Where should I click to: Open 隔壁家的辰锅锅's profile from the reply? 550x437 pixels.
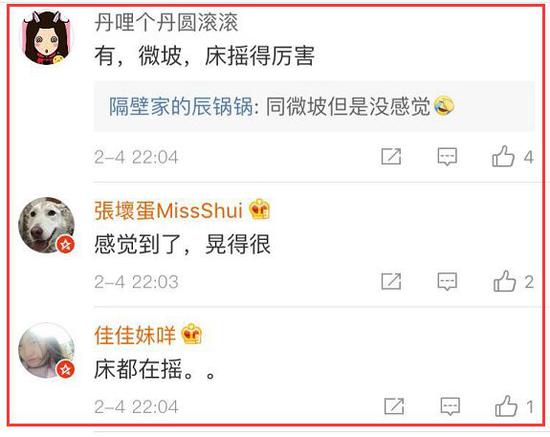[x=181, y=106]
